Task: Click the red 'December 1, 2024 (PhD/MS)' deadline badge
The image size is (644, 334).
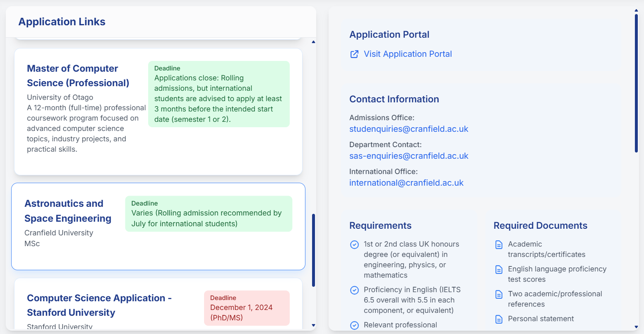Action: 247,308
